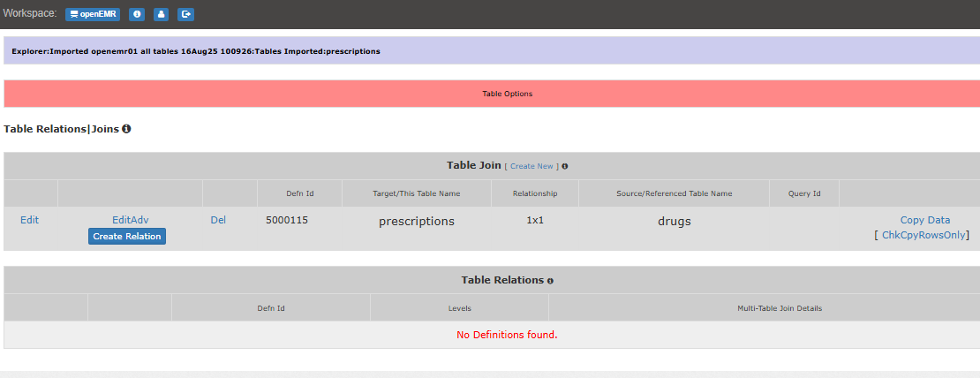Edit the prescriptions table join
980x378 pixels.
click(x=29, y=220)
